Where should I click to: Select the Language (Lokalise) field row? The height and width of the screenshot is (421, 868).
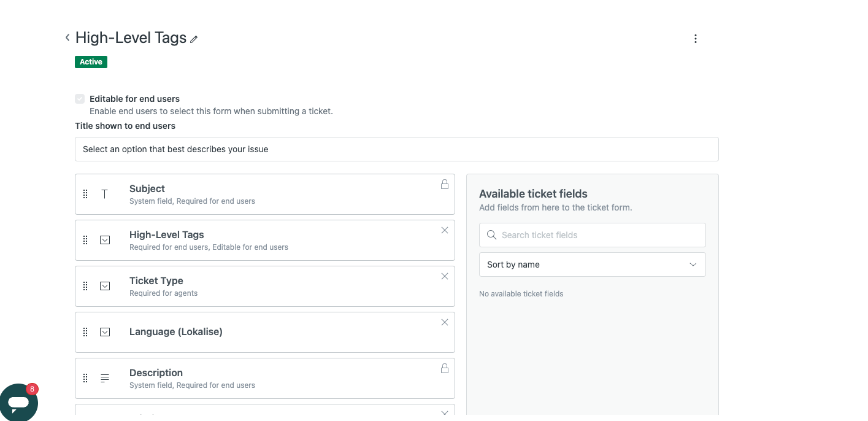pos(264,332)
